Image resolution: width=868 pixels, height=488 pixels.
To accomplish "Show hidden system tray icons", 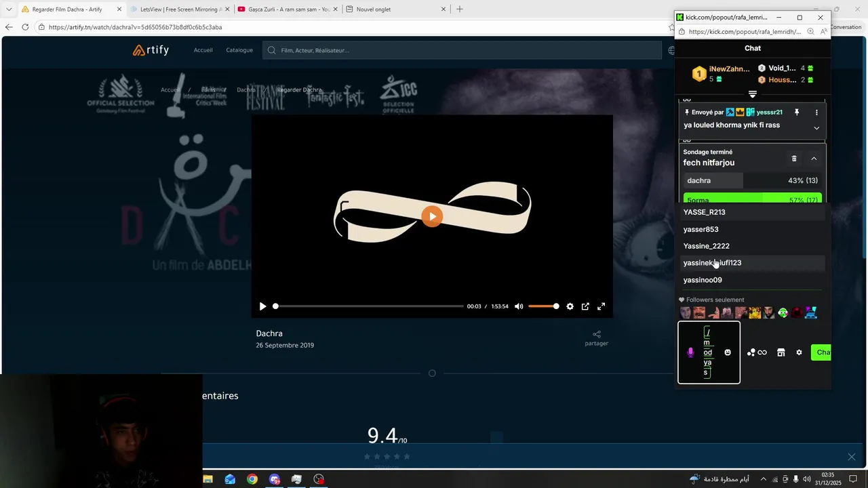I will (x=763, y=479).
